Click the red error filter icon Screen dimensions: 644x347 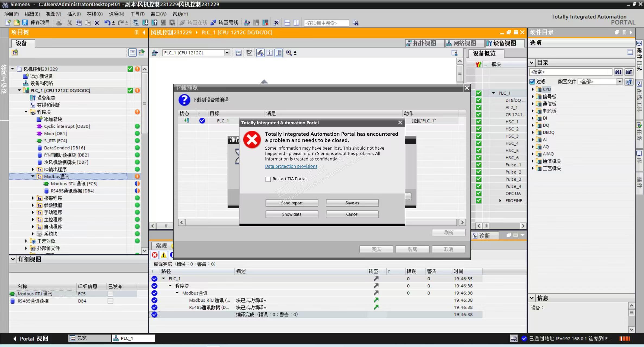(155, 255)
